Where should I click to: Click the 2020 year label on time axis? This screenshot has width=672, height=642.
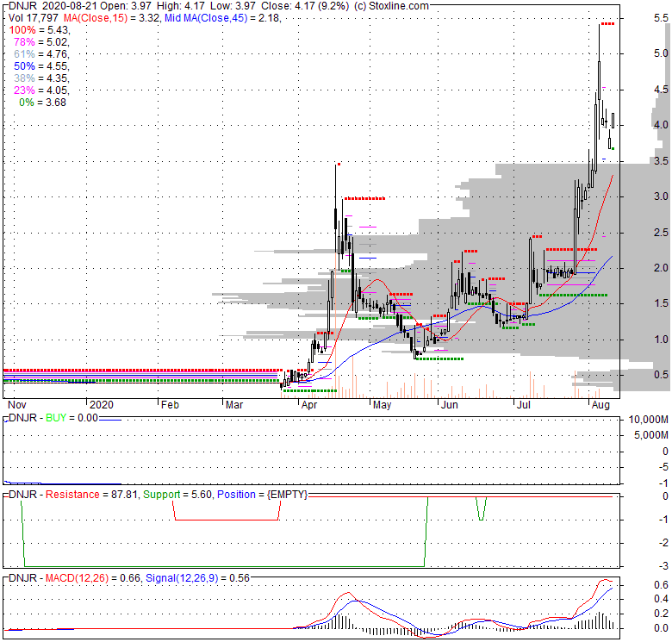[102, 405]
